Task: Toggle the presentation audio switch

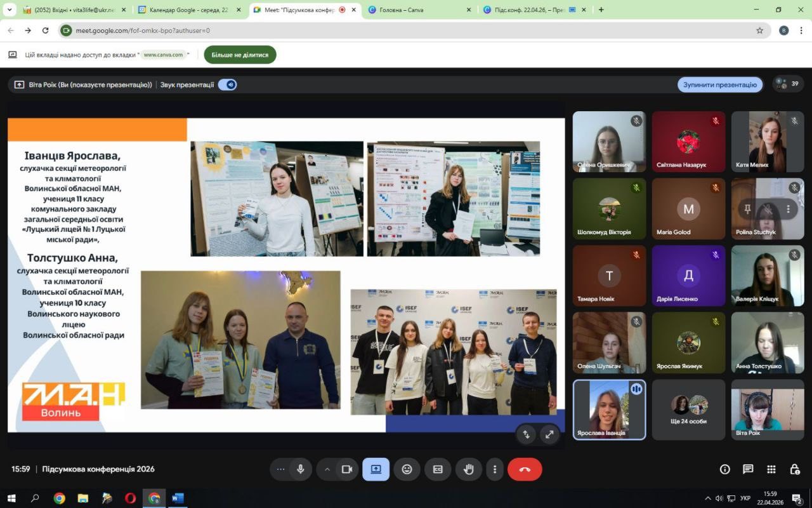Action: [x=227, y=84]
